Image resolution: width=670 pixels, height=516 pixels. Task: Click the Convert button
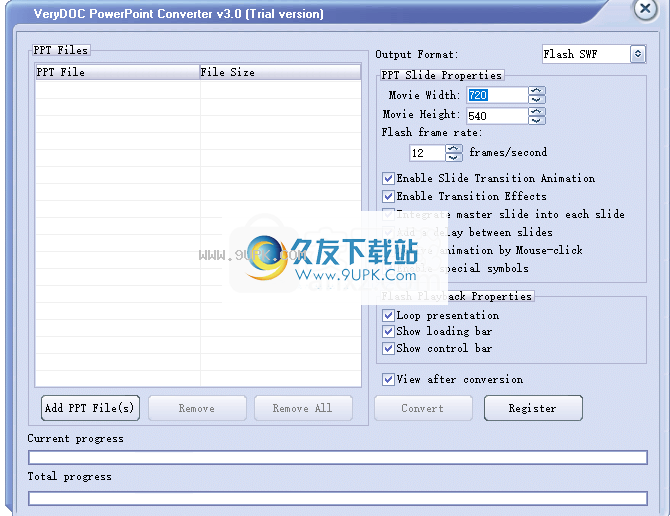coord(423,408)
